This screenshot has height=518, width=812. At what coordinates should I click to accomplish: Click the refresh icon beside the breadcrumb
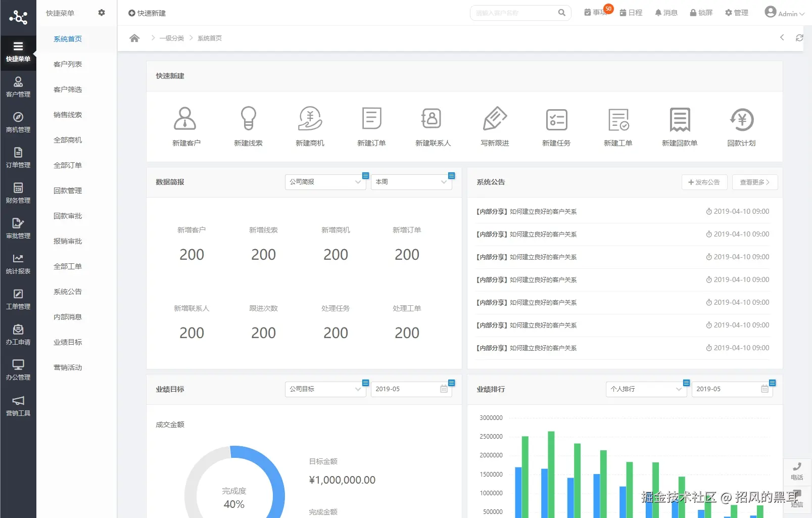(799, 38)
